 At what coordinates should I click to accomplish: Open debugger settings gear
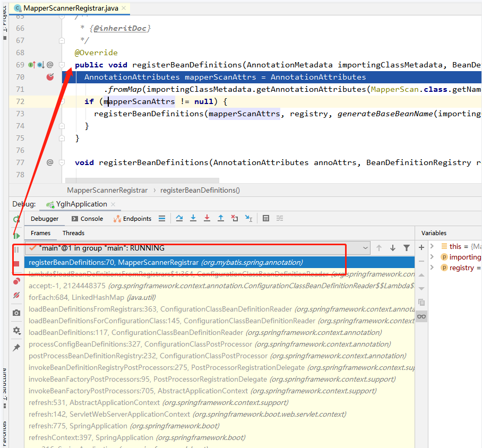tap(16, 331)
